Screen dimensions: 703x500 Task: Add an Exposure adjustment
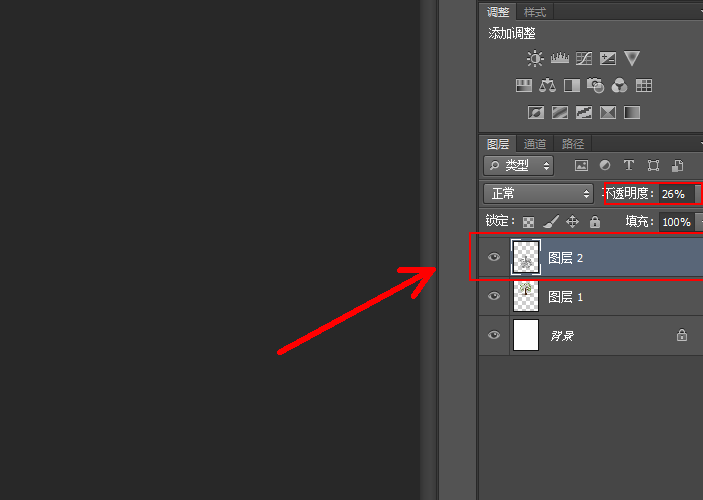pyautogui.click(x=608, y=58)
